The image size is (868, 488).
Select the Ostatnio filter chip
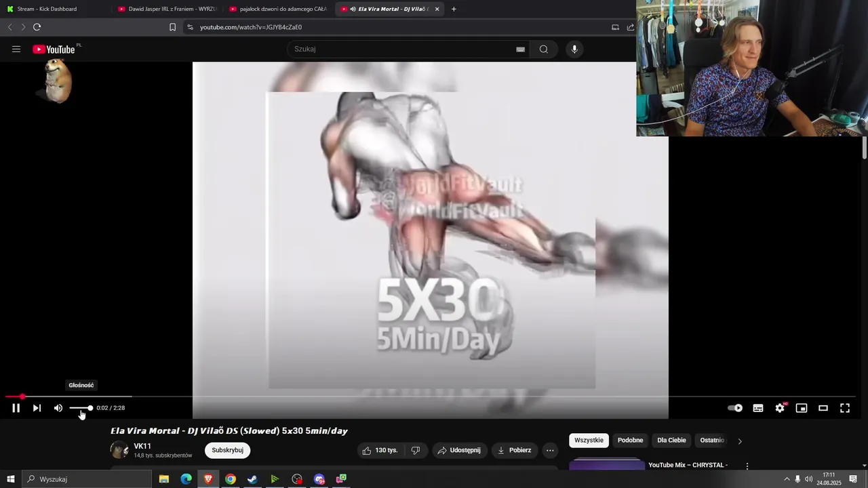712,440
